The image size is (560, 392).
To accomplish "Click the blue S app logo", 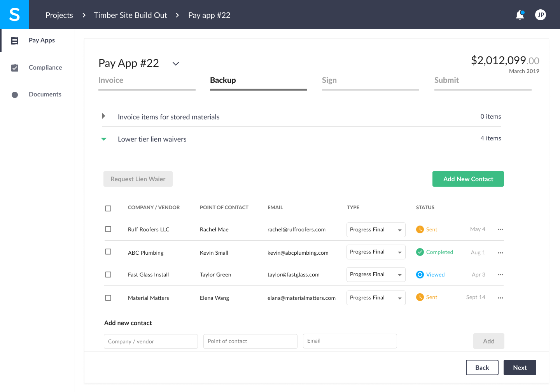I will 14,14.
